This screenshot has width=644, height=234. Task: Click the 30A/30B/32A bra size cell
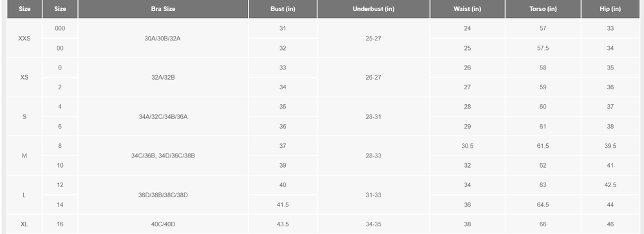coord(163,38)
